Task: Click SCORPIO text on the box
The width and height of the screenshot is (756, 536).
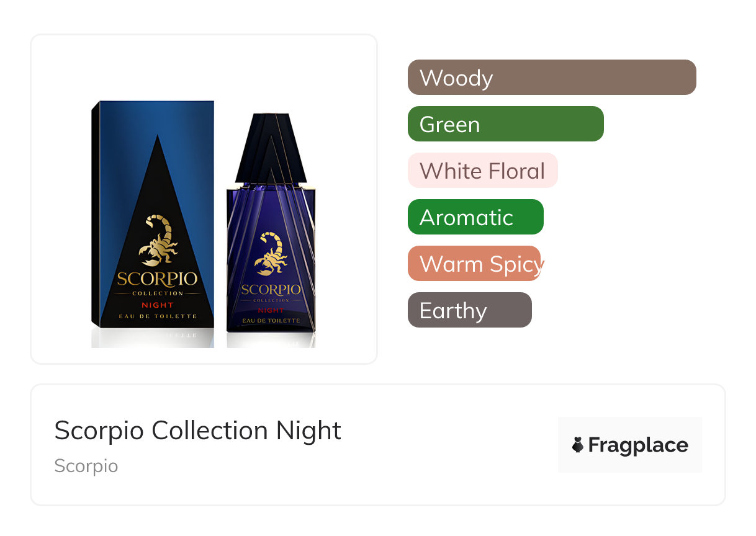Action: pyautogui.click(x=157, y=279)
